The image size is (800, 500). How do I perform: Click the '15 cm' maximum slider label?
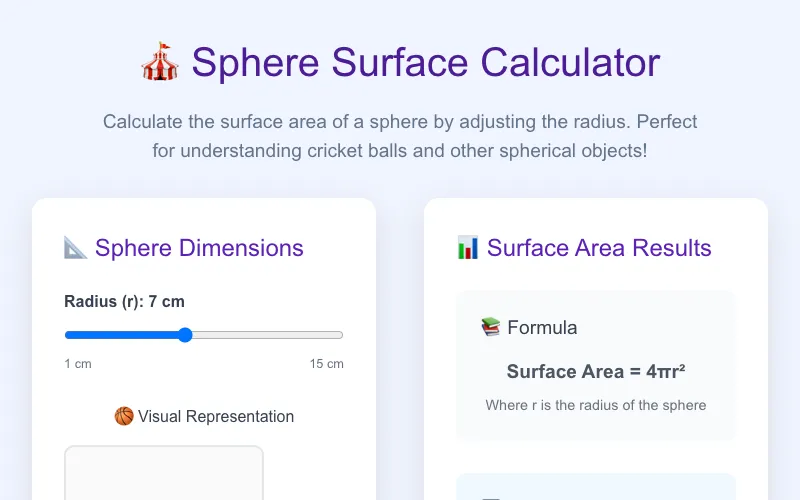tap(327, 364)
